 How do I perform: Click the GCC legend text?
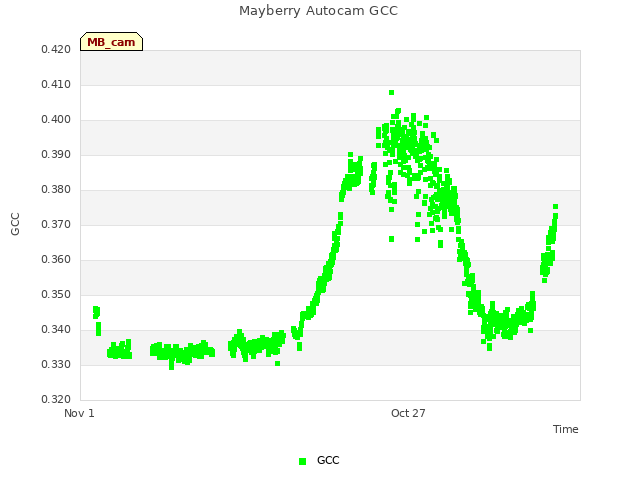pos(328,460)
